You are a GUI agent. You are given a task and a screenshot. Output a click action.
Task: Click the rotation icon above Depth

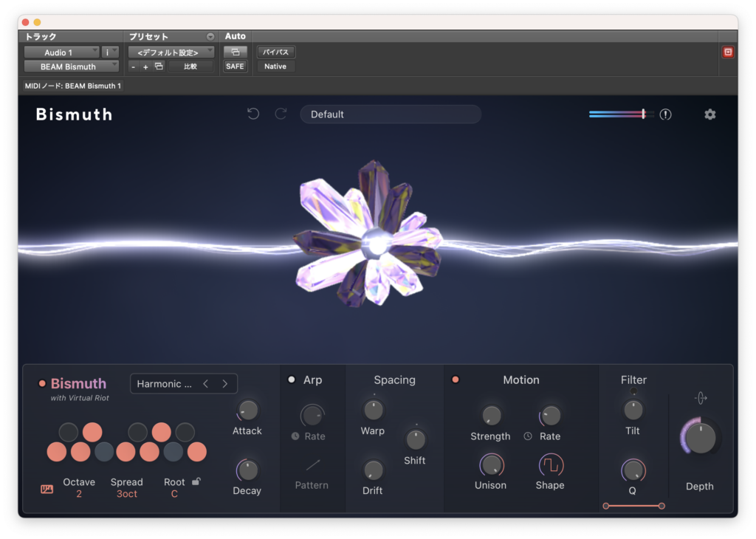[701, 398]
